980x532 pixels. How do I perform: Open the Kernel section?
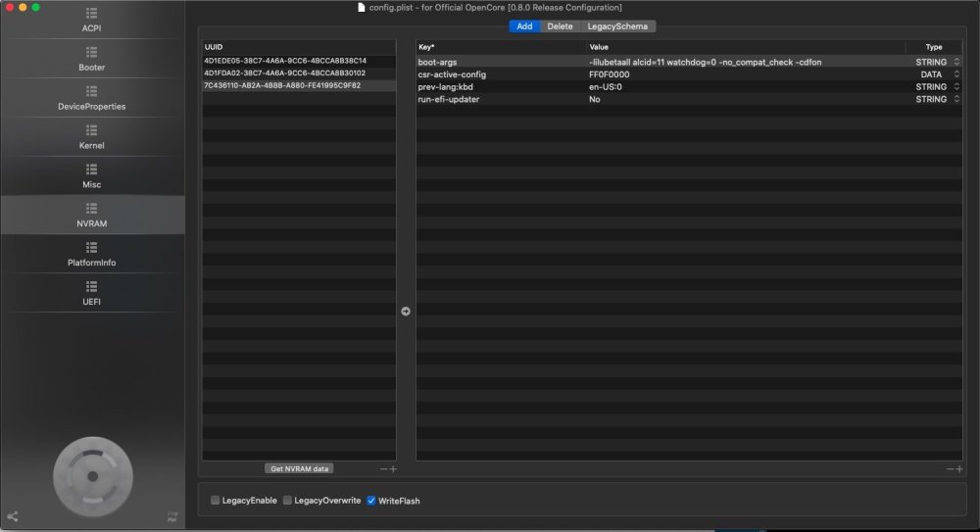(92, 137)
